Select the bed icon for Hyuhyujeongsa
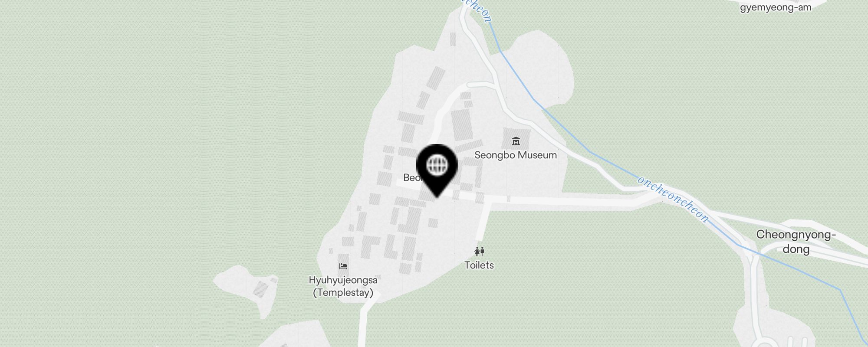The width and height of the screenshot is (868, 347). coord(343,266)
